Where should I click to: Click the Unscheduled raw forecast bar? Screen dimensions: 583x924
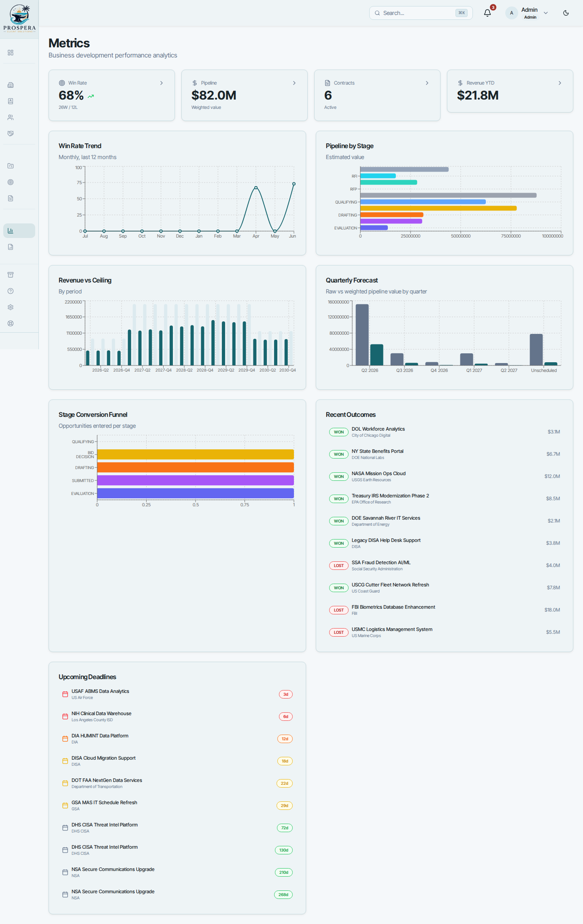pyautogui.click(x=536, y=350)
